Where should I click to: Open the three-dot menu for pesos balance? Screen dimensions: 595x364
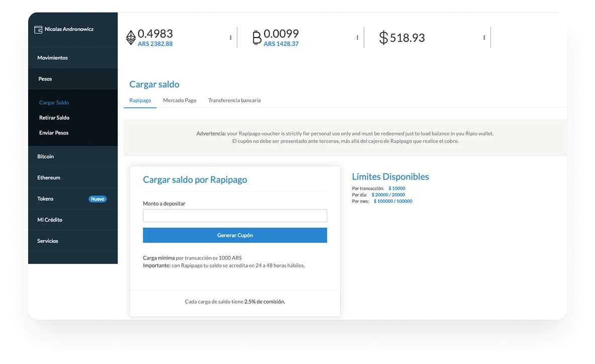click(484, 38)
